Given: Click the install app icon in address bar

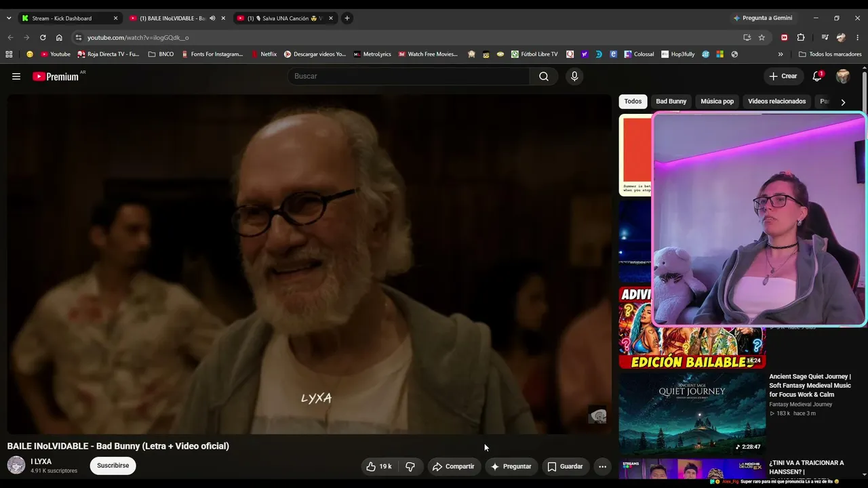Looking at the screenshot, I should 747,37.
